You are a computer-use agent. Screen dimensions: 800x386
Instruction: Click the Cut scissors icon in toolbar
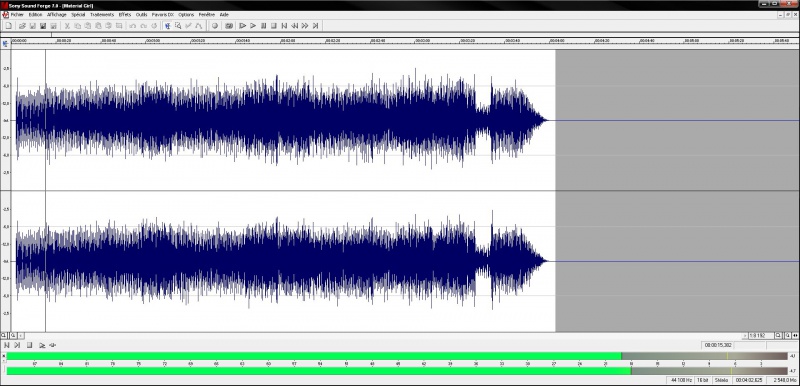67,25
